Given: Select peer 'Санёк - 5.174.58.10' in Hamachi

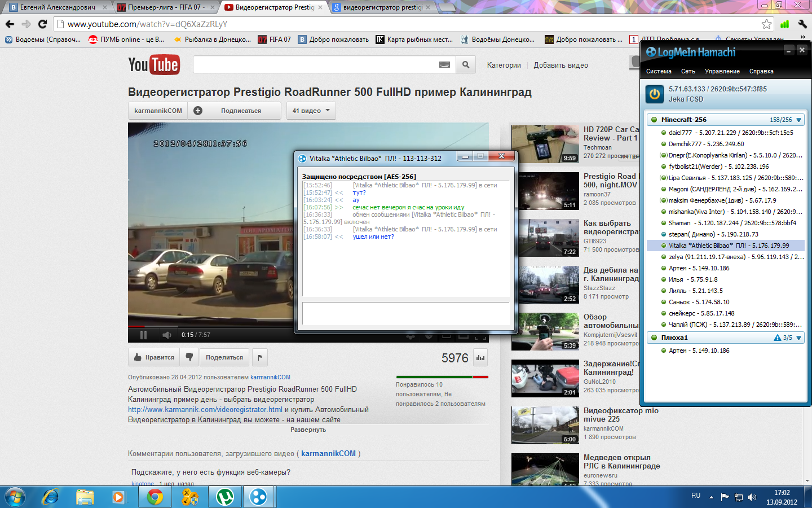Looking at the screenshot, I should 725,302.
